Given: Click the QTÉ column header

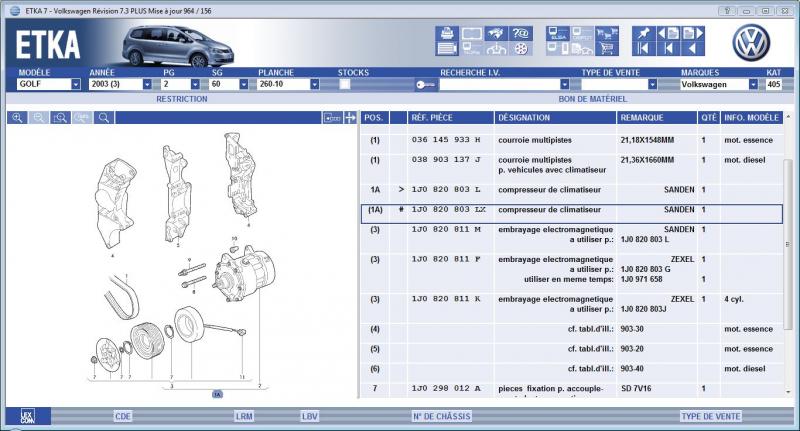Looking at the screenshot, I should point(709,118).
